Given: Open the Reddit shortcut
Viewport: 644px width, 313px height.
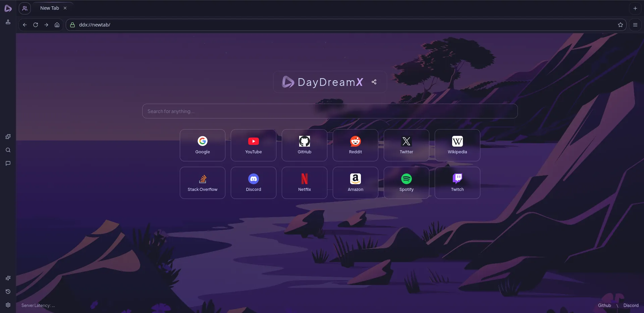Looking at the screenshot, I should (356, 145).
